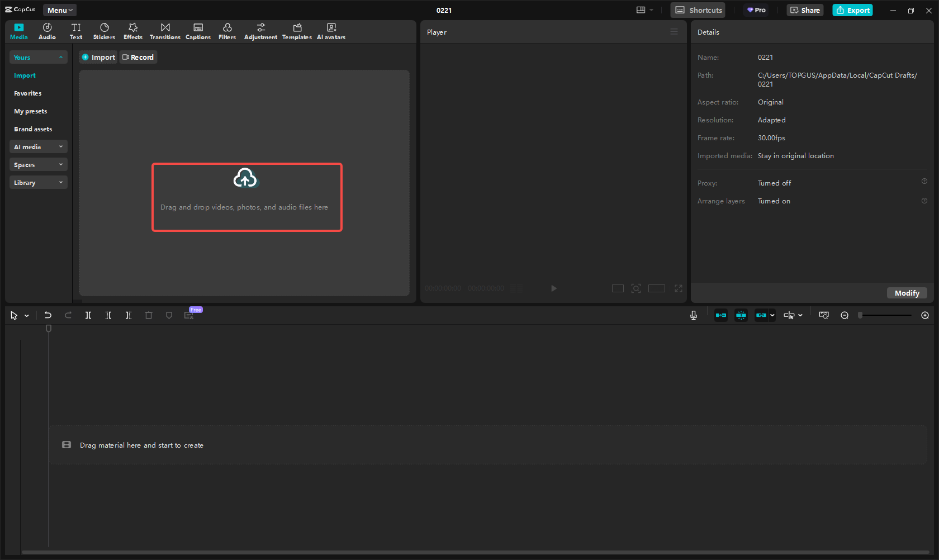Click the Arrange layers info icon

924,201
